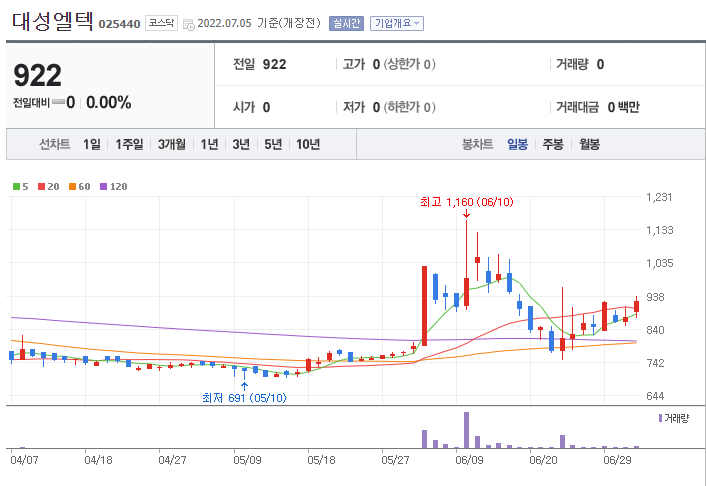Click the 1,231 price axis label
The image size is (706, 486).
click(659, 197)
